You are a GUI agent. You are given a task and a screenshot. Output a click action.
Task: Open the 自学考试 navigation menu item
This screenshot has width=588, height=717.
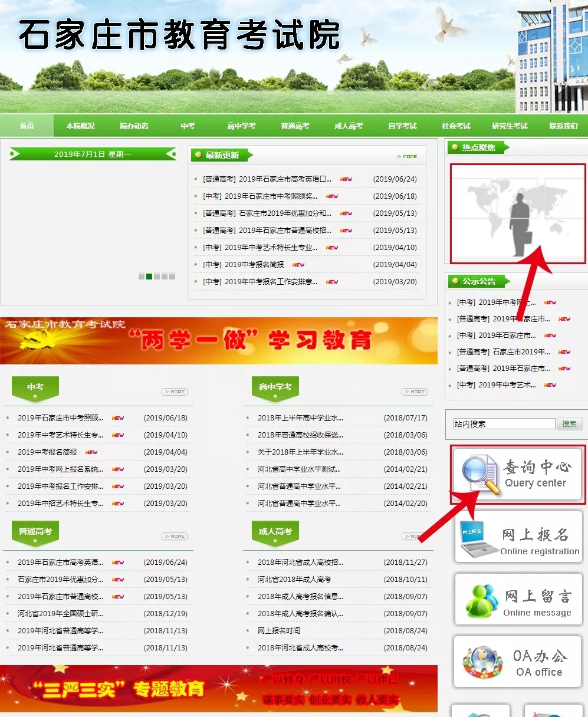402,126
